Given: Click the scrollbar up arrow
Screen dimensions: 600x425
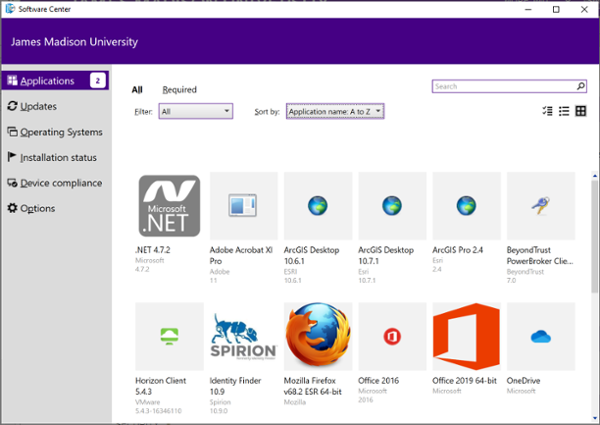Looking at the screenshot, I should pyautogui.click(x=595, y=176).
